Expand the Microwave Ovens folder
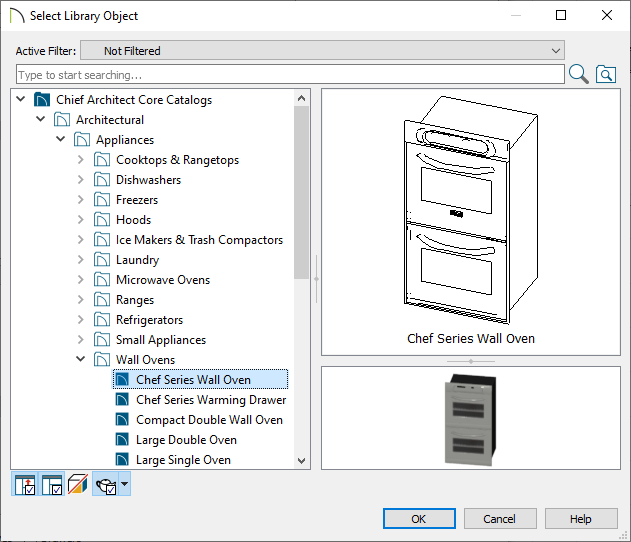The image size is (631, 542). (80, 280)
